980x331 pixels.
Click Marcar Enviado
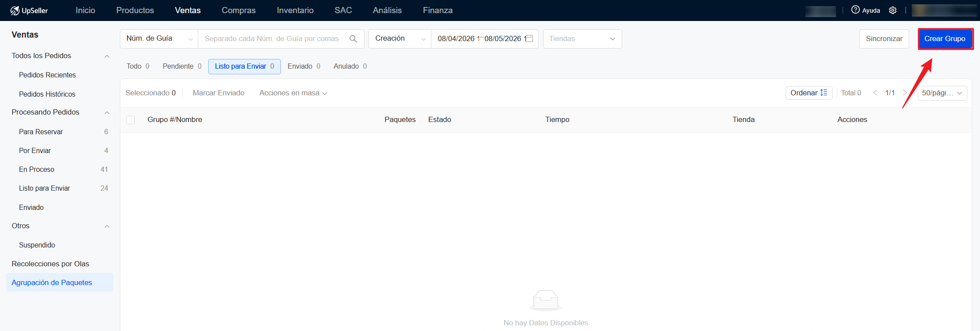coord(218,93)
